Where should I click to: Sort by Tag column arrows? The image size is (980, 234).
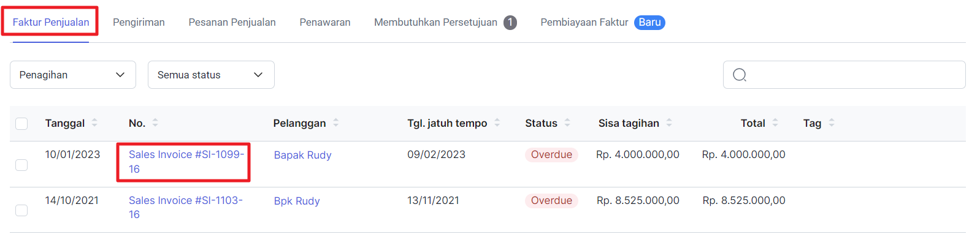click(x=832, y=123)
